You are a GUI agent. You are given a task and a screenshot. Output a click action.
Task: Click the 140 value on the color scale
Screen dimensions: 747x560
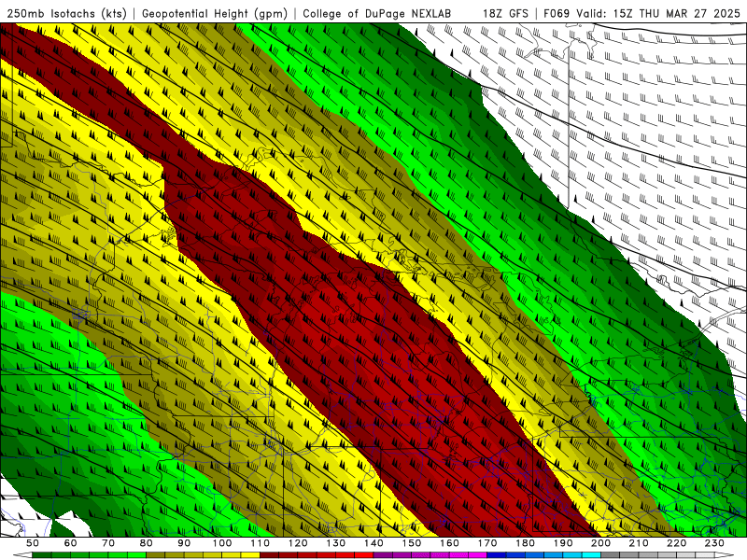(x=373, y=543)
